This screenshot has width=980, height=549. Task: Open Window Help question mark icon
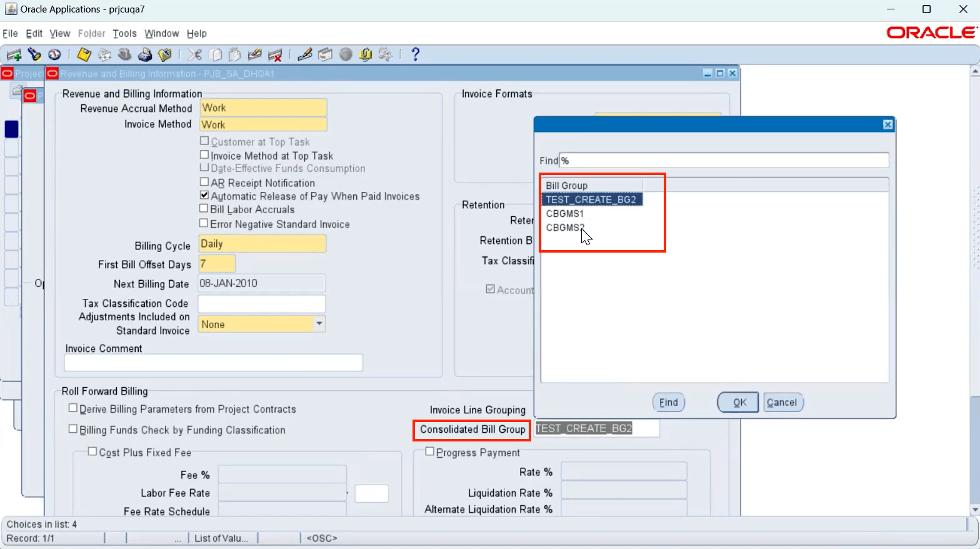tap(416, 55)
